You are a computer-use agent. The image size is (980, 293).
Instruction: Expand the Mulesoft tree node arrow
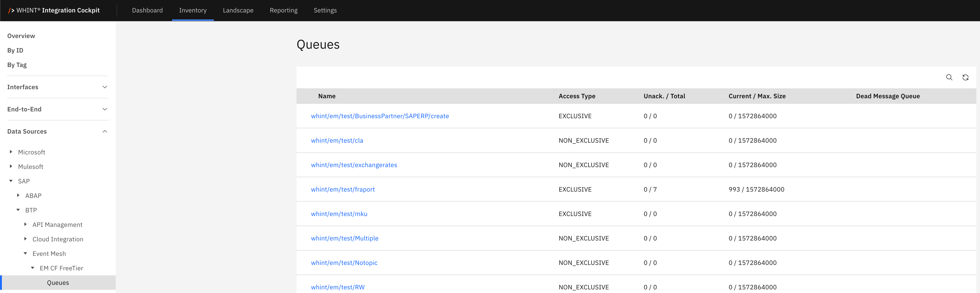[x=11, y=166]
